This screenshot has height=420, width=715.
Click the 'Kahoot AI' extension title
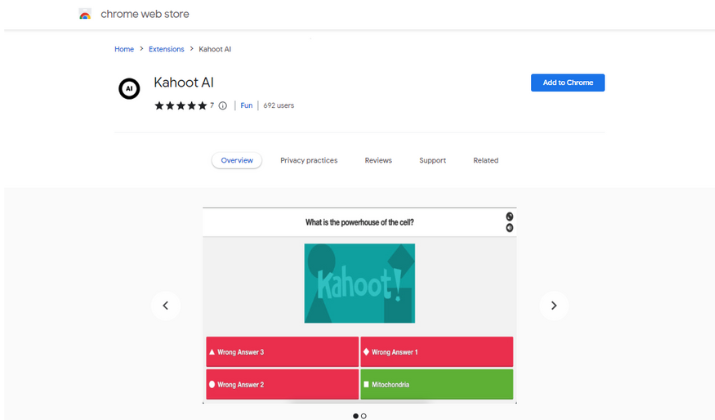pos(184,83)
